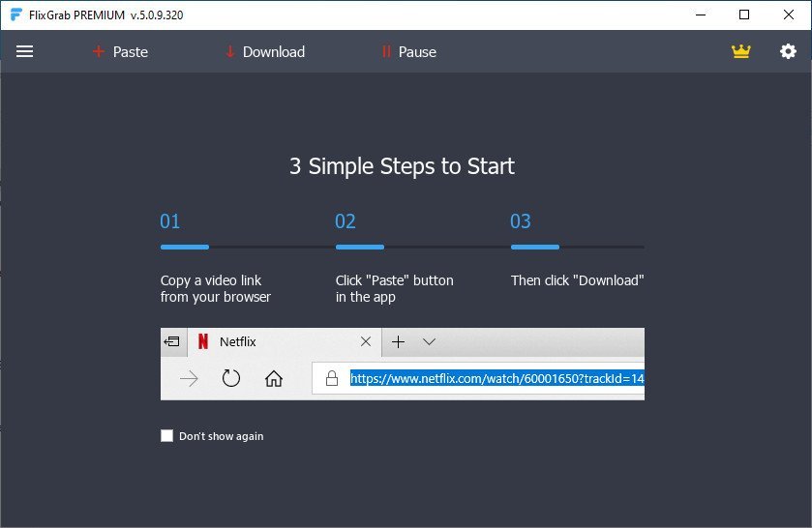812x528 pixels.
Task: Click "Click Paste button in the app" text
Action: pos(395,288)
